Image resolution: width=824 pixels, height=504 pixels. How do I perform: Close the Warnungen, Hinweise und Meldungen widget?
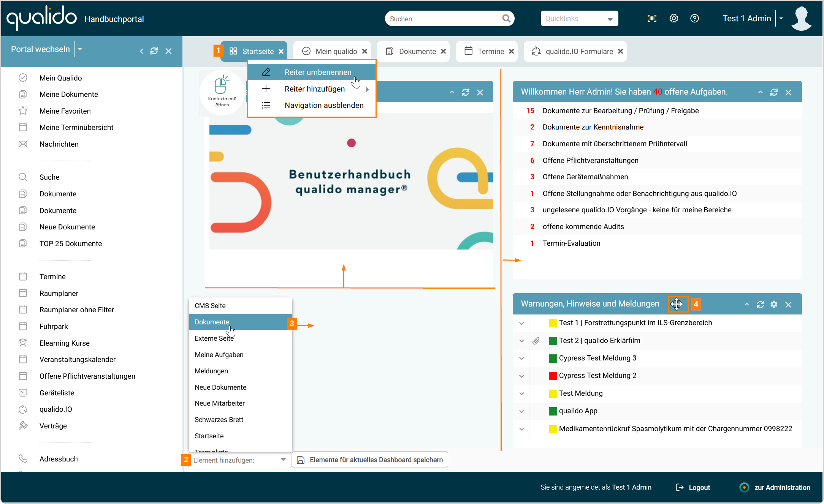[x=788, y=305]
